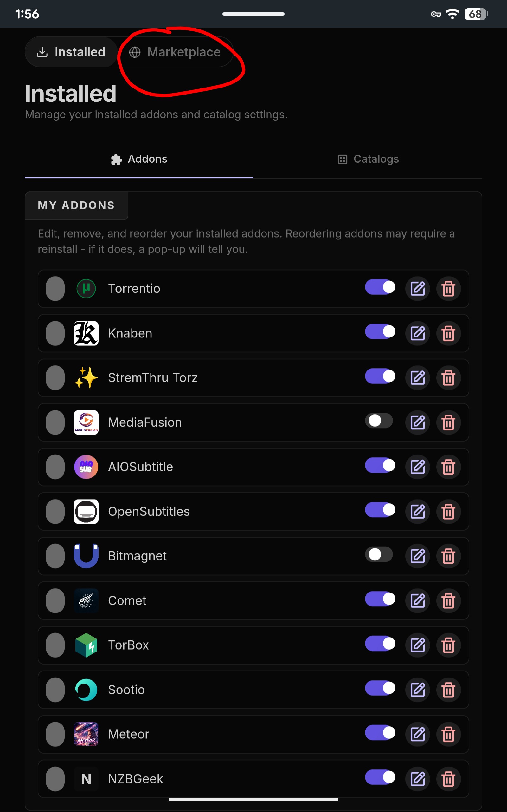Switch to the Catalogs tab
This screenshot has height=812, width=507.
pos(368,159)
